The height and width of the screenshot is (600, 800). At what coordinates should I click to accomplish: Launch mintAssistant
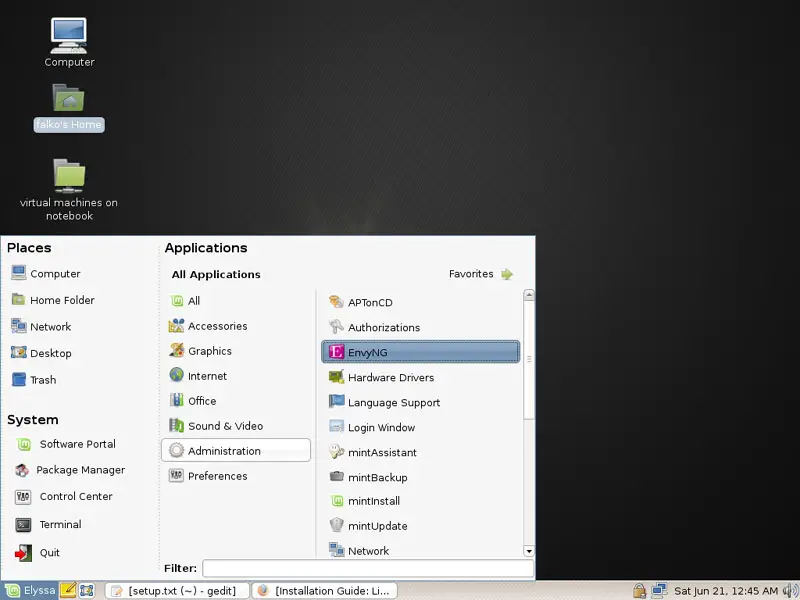point(420,452)
